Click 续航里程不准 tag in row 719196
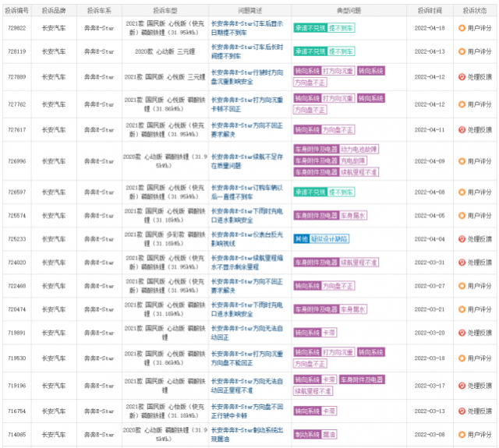 [313, 391]
